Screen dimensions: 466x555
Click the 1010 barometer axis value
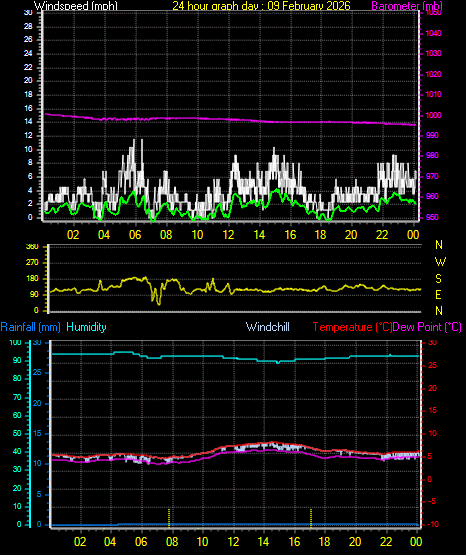tap(433, 95)
